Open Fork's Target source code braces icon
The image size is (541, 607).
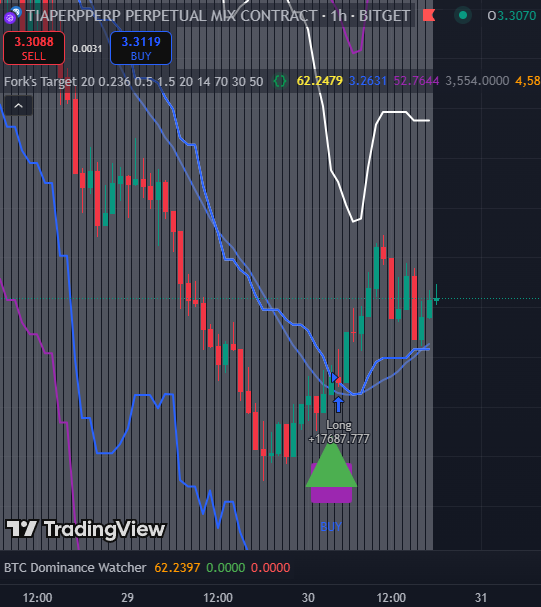click(x=280, y=81)
